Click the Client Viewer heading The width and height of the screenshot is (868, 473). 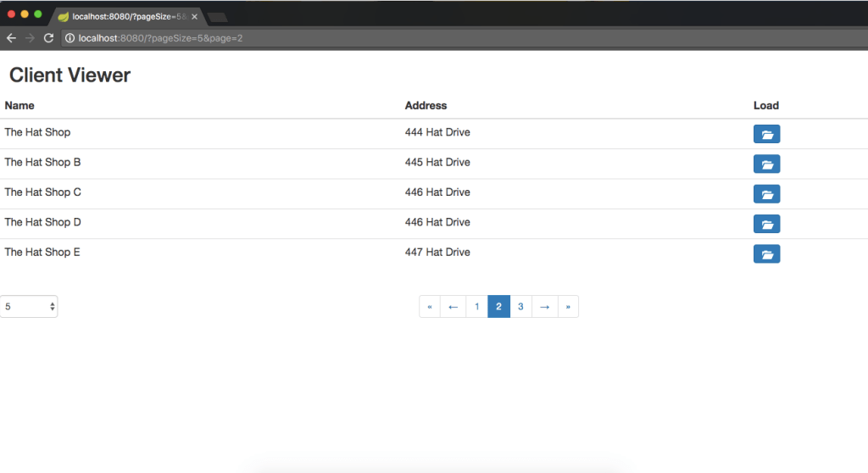click(x=70, y=75)
